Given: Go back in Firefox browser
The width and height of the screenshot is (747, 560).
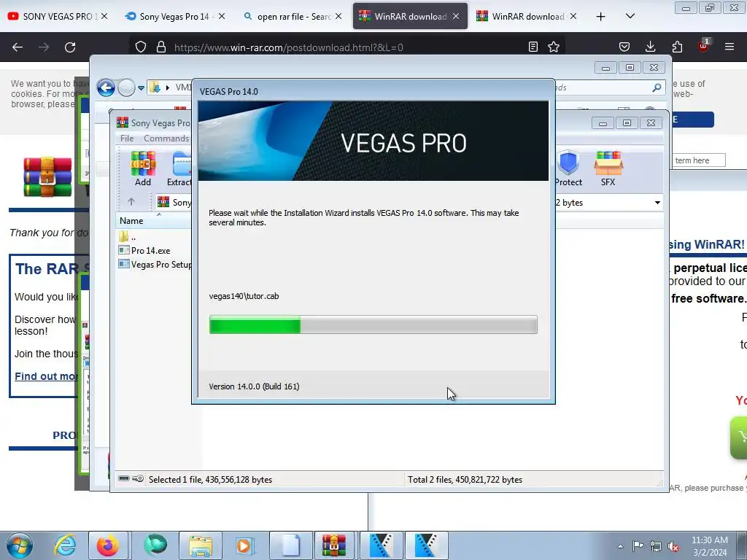Looking at the screenshot, I should point(18,47).
